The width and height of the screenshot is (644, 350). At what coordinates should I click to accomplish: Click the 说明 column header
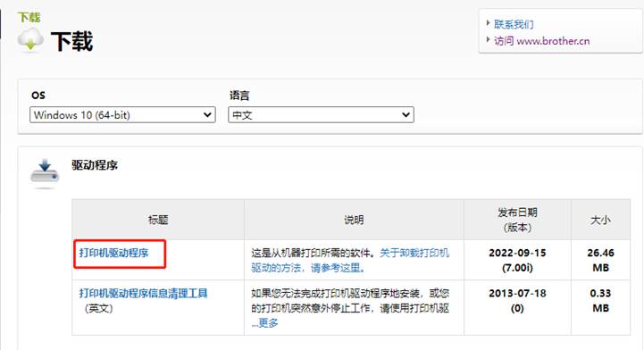point(354,220)
